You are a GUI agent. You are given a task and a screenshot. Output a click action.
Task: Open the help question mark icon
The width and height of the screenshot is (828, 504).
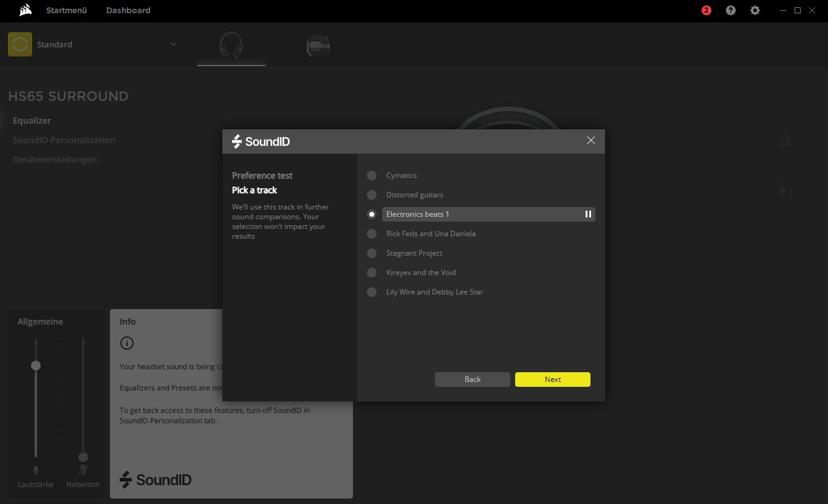[731, 10]
